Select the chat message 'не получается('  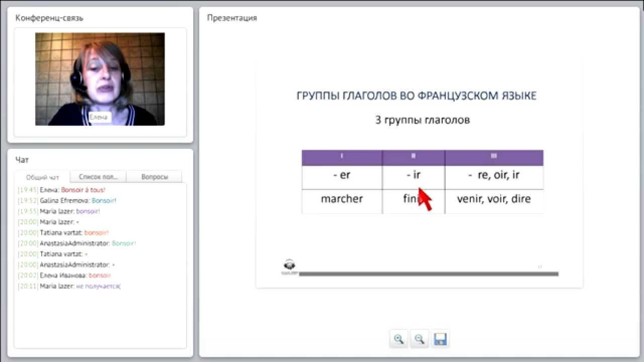99,286
